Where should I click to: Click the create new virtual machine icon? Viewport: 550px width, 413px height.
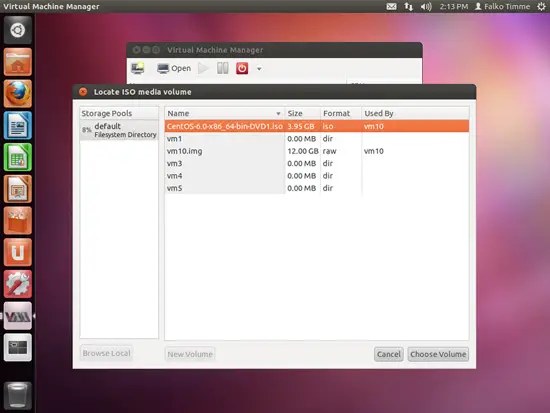tap(138, 68)
